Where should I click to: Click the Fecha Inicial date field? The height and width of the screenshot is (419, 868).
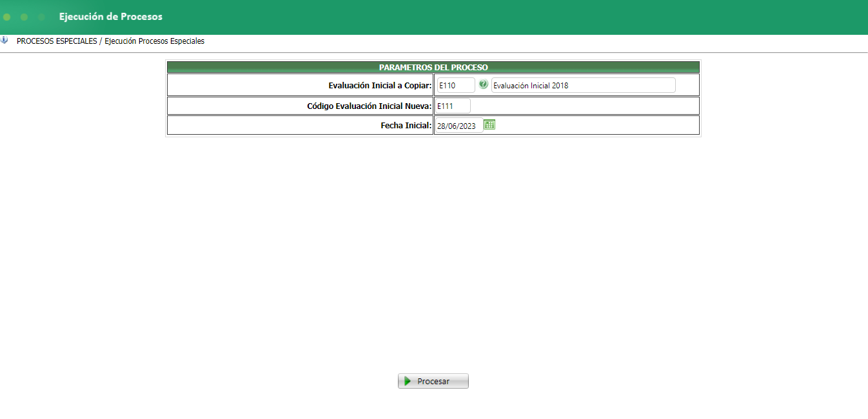459,126
